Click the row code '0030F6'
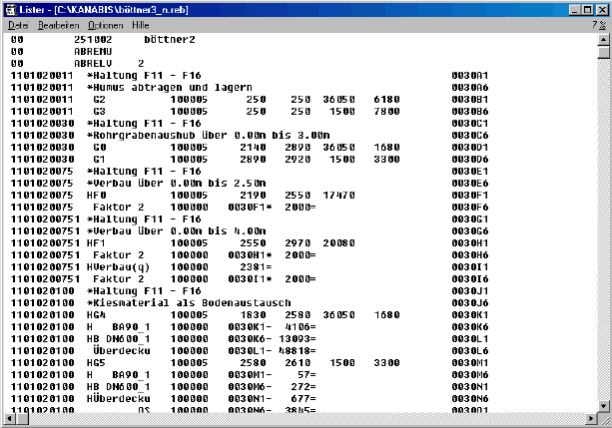 470,207
